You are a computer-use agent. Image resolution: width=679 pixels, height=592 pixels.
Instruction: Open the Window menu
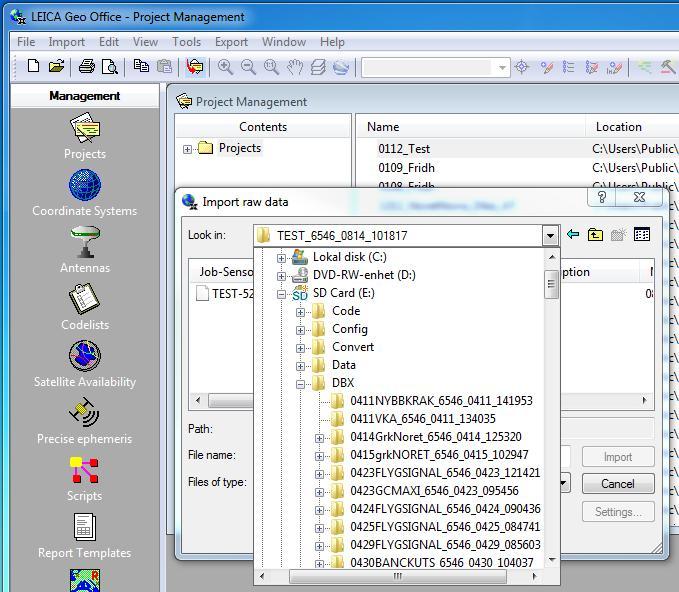284,42
